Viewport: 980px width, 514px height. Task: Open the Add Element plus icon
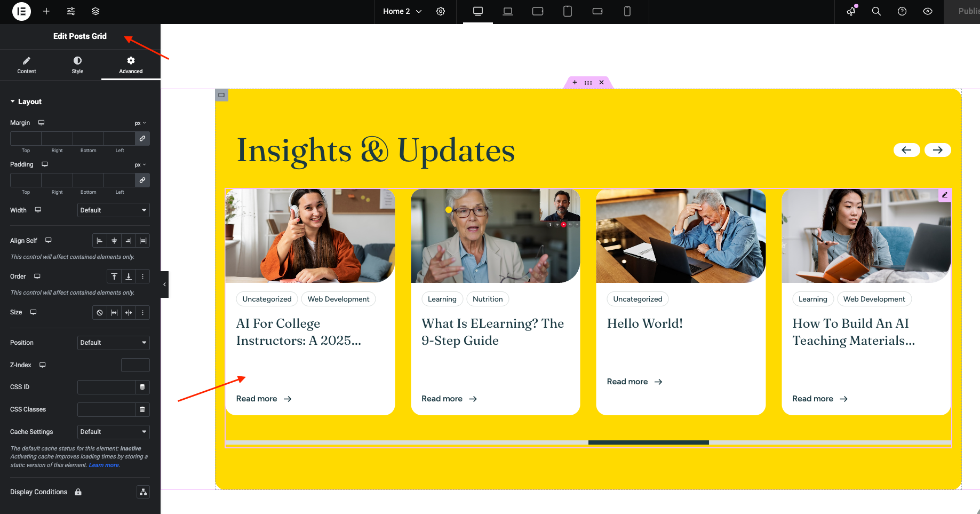point(46,11)
